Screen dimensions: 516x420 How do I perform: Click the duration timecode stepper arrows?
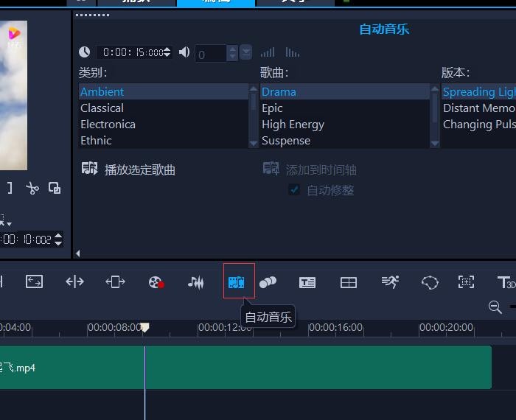(x=167, y=52)
